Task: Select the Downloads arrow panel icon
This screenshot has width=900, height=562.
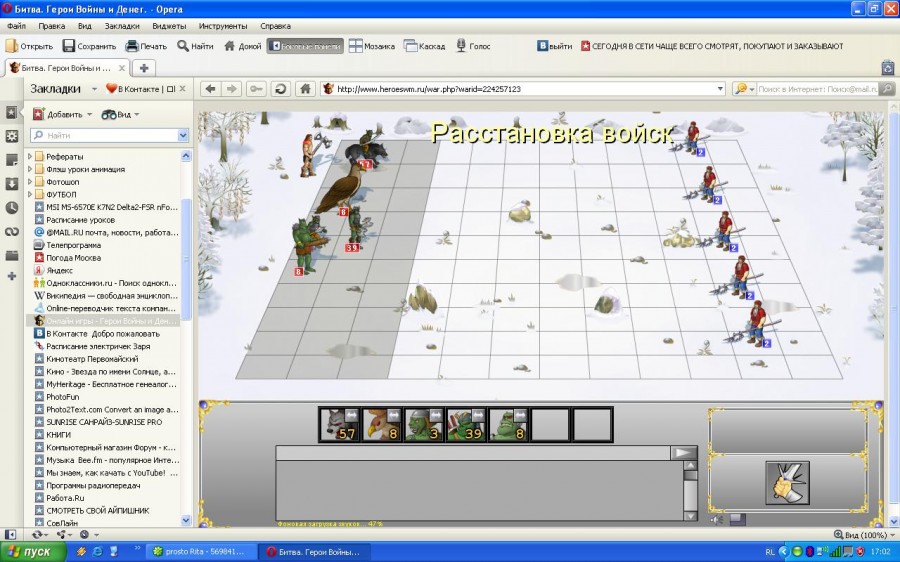Action: [x=11, y=184]
